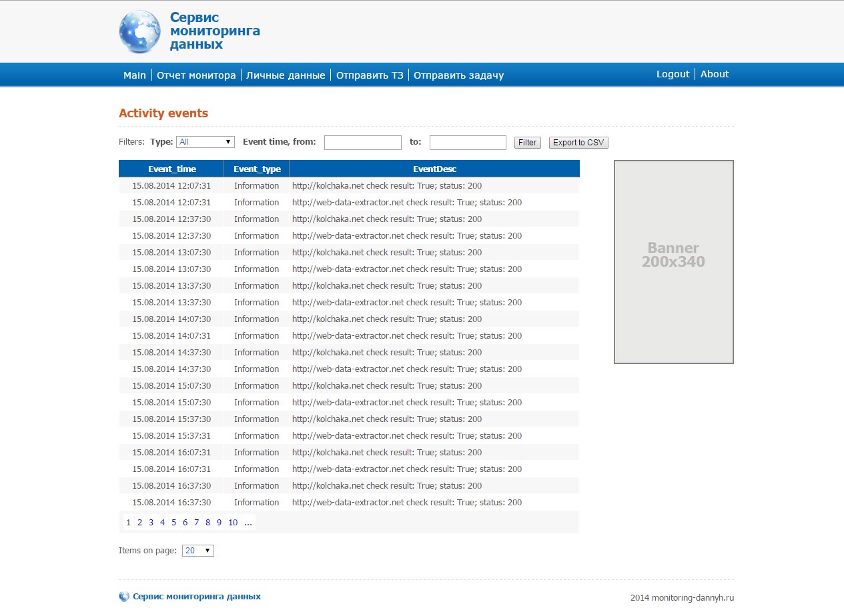Click the Filter button
The image size is (844, 616).
pyautogui.click(x=528, y=143)
